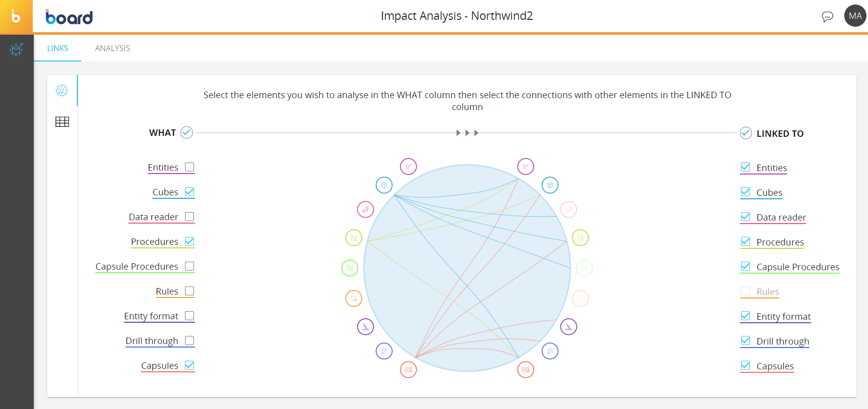Select the chord diagram view icon
Screen dimensions: 868x409
pos(62,90)
